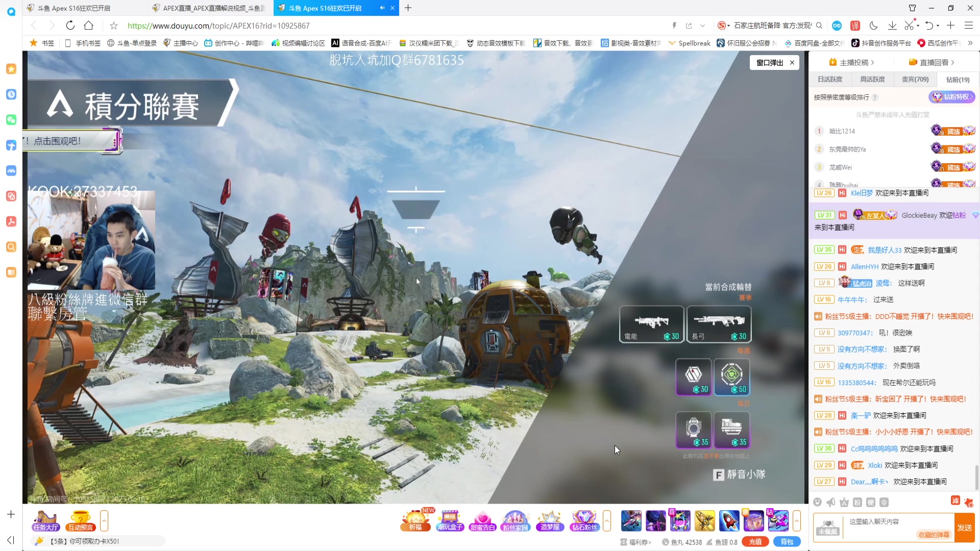Click the red paint-splash icon above the send button
The height and width of the screenshot is (551, 980).
pyautogui.click(x=969, y=503)
